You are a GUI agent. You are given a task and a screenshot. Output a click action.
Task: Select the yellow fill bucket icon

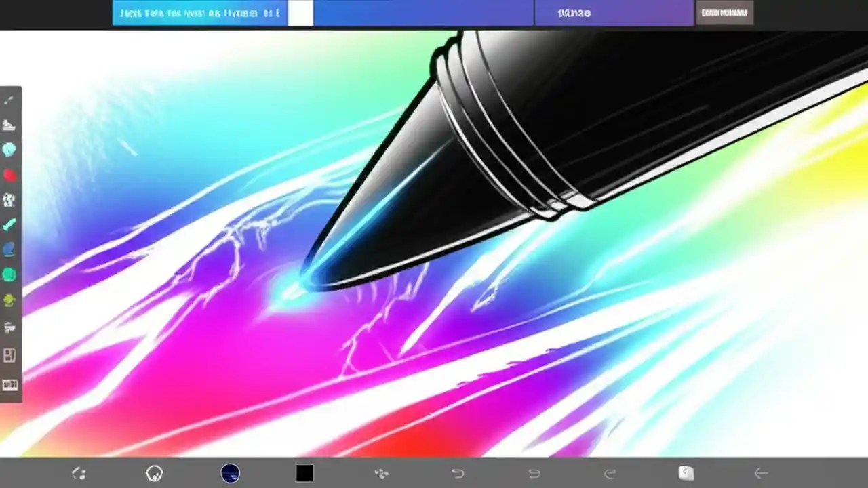[x=9, y=300]
